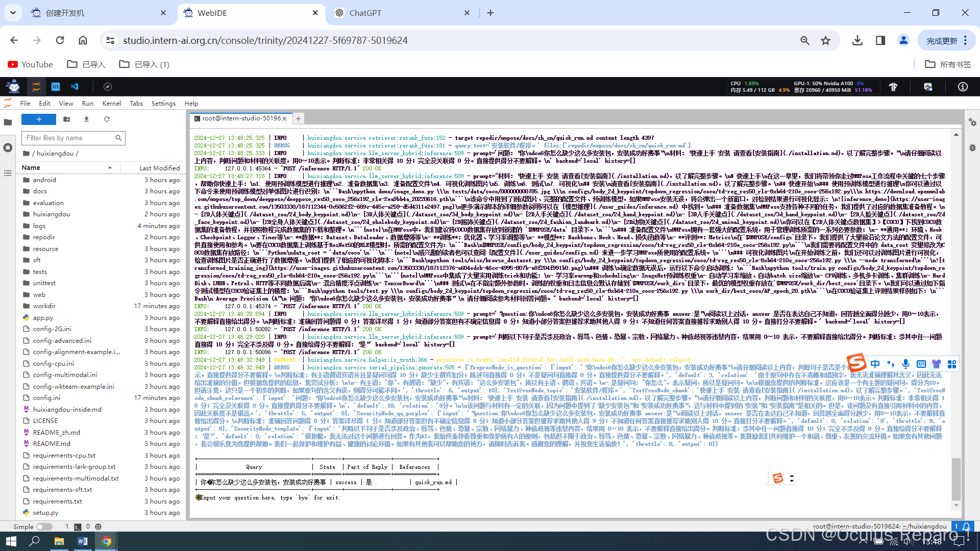
Task: Open the property inspector gear icon
Action: [x=972, y=122]
